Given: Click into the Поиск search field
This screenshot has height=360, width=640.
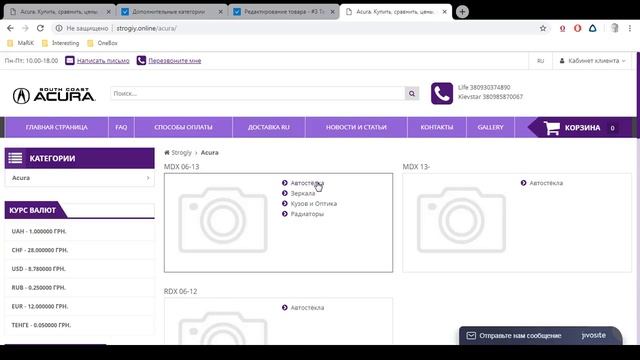Looking at the screenshot, I should tap(258, 93).
